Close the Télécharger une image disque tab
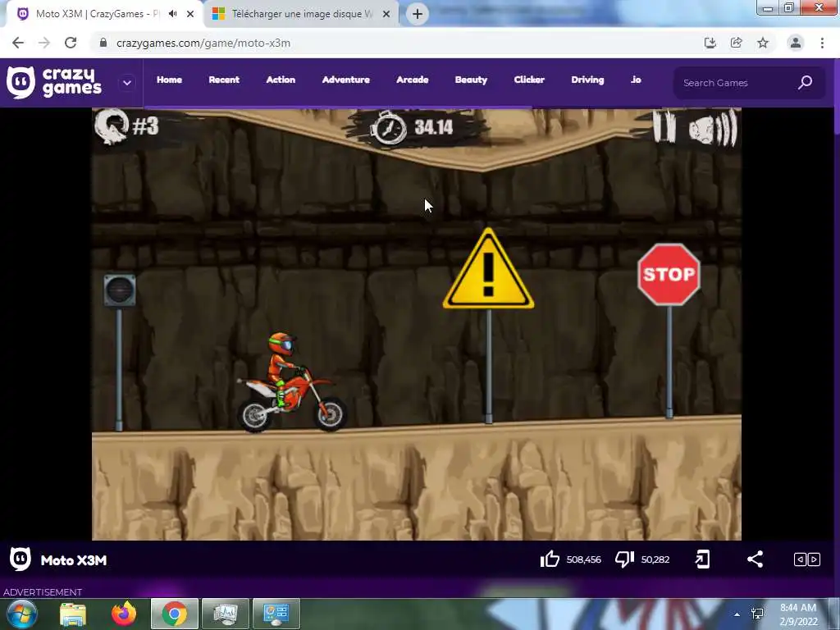The height and width of the screenshot is (630, 840). point(386,14)
